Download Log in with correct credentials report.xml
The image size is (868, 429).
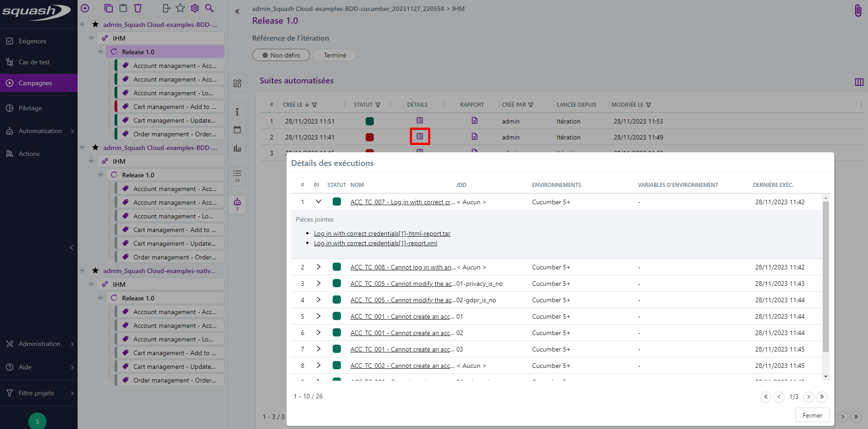[376, 243]
